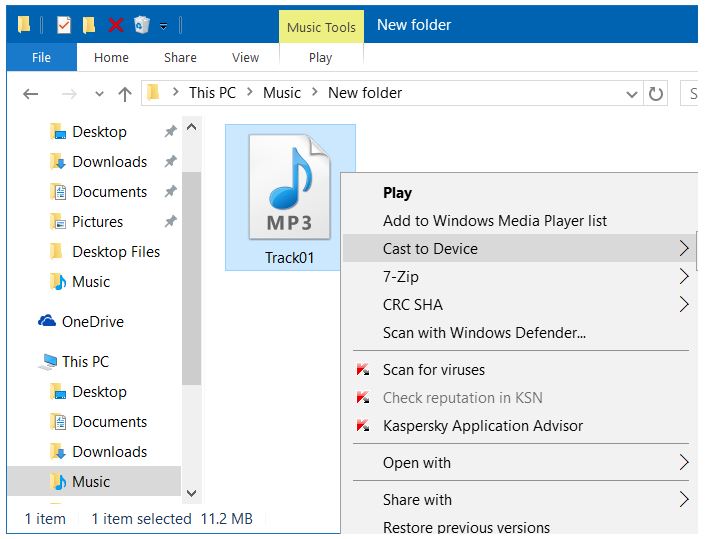The image size is (709, 539).
Task: Open the CRC SHA submenu
Action: 520,305
